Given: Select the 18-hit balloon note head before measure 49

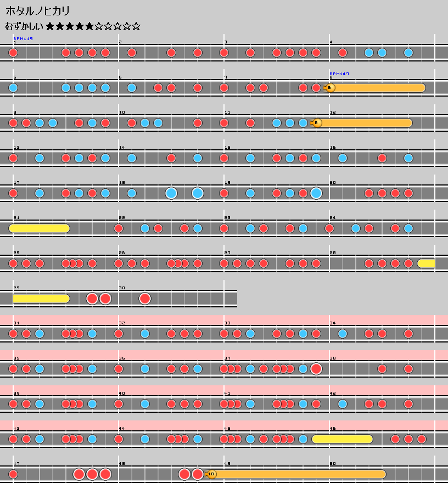Looking at the screenshot, I should point(211,474).
